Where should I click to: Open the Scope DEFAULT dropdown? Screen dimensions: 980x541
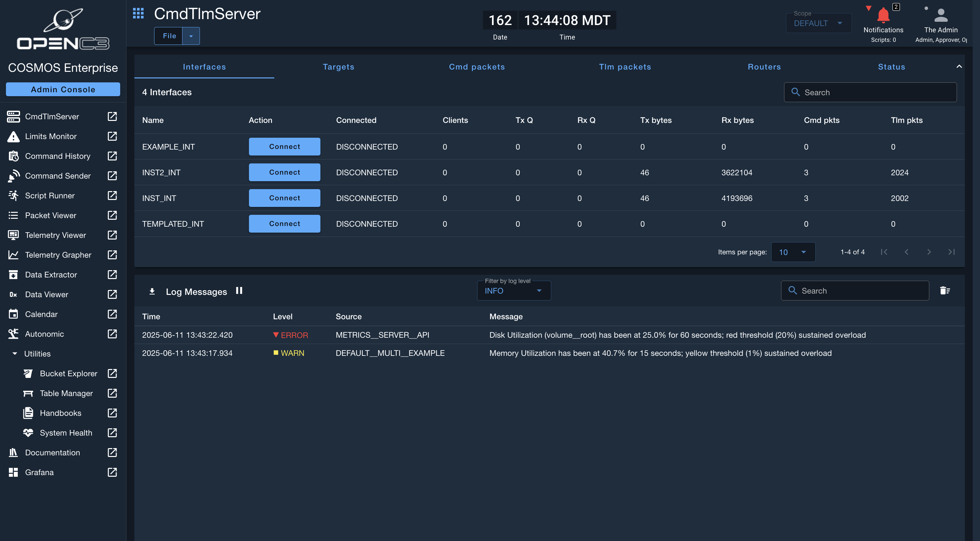[x=819, y=23]
